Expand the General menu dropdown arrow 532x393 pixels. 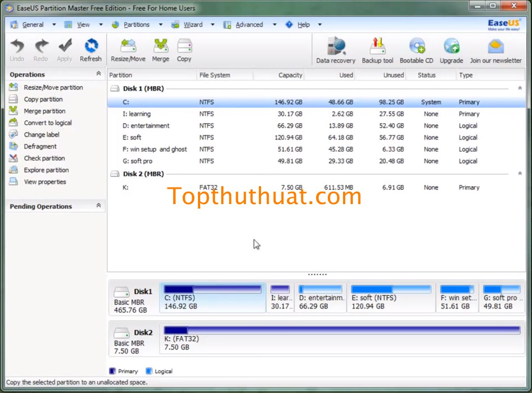(54, 25)
